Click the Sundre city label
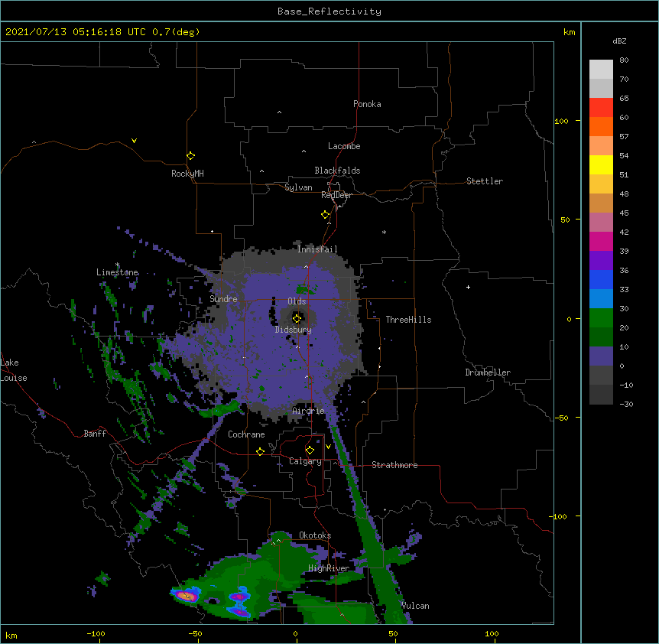This screenshot has height=644, width=659. (x=223, y=299)
